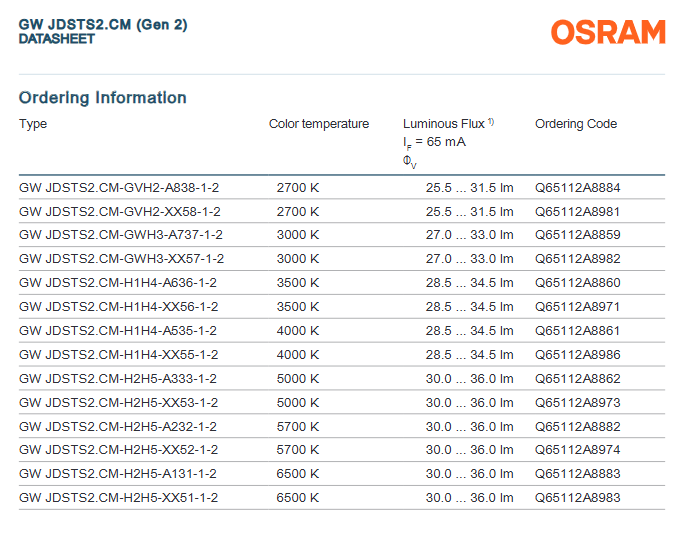Click the Ordering Code column header
The width and height of the screenshot is (681, 537).
point(576,124)
